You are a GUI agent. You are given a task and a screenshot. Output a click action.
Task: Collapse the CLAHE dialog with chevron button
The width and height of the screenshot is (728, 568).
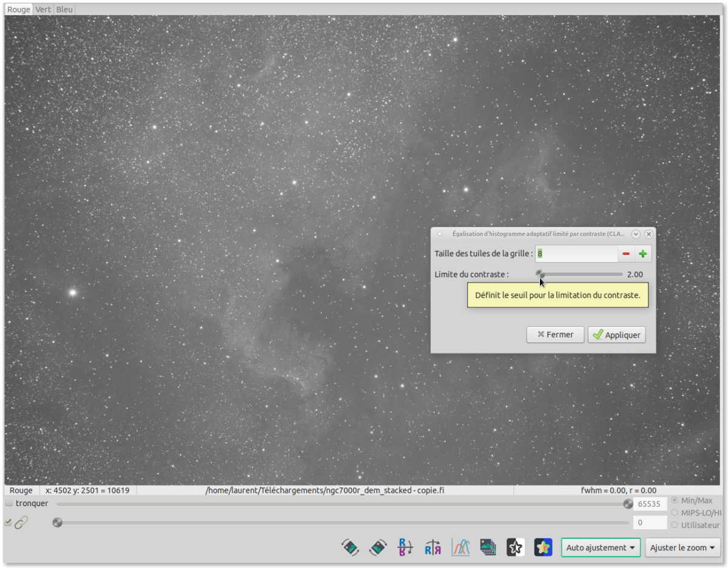(x=636, y=234)
